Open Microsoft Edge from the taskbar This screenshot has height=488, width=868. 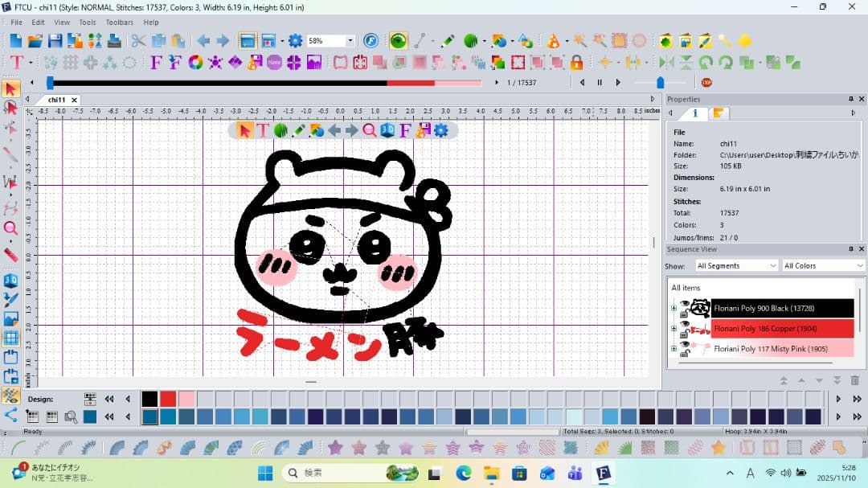[464, 473]
